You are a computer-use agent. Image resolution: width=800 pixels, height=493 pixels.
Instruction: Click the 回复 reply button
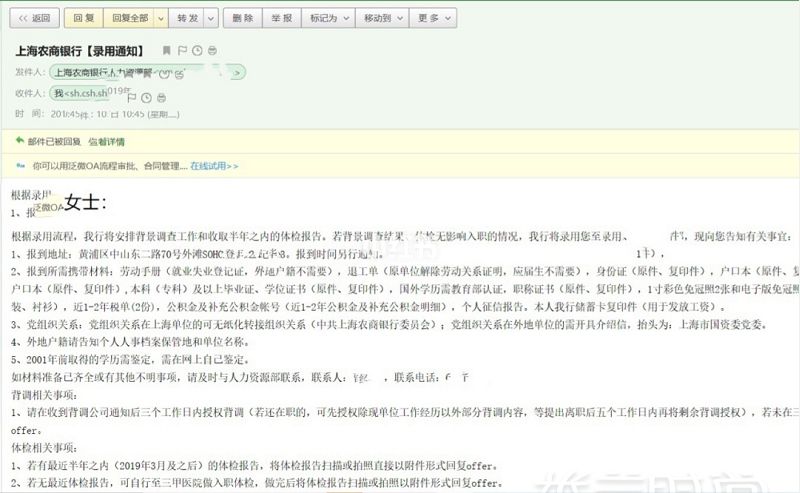(84, 18)
